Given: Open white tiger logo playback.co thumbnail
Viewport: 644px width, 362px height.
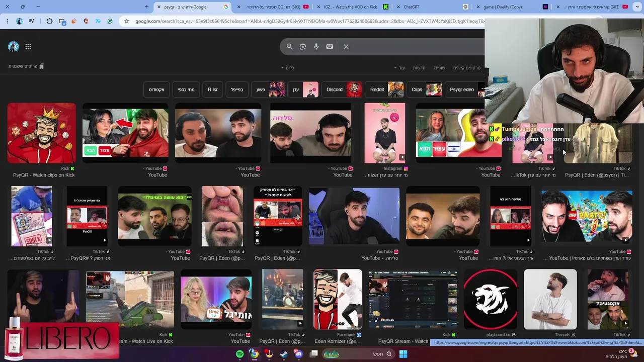Looking at the screenshot, I should [x=491, y=299].
